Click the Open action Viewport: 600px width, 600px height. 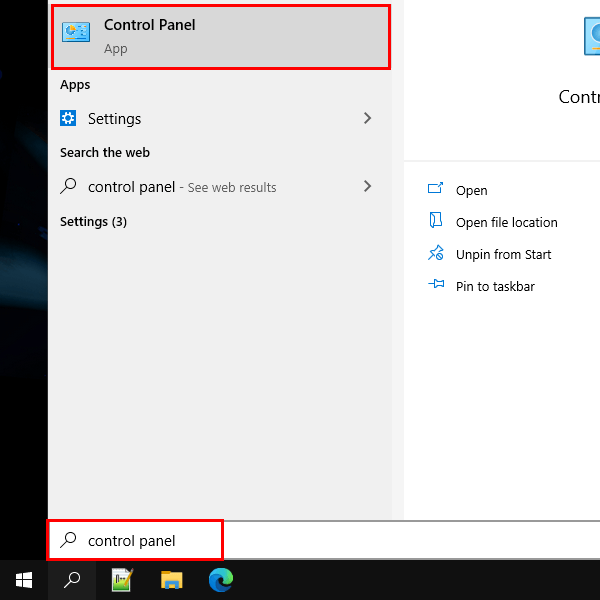(x=471, y=190)
